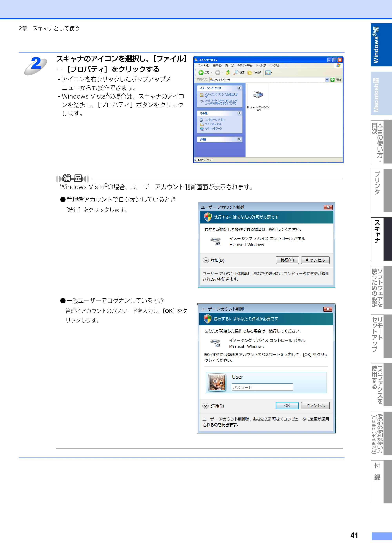Open the Control Panel (コントロール パネル) link
Viewport: 392px width, 555px height.
tap(215, 120)
